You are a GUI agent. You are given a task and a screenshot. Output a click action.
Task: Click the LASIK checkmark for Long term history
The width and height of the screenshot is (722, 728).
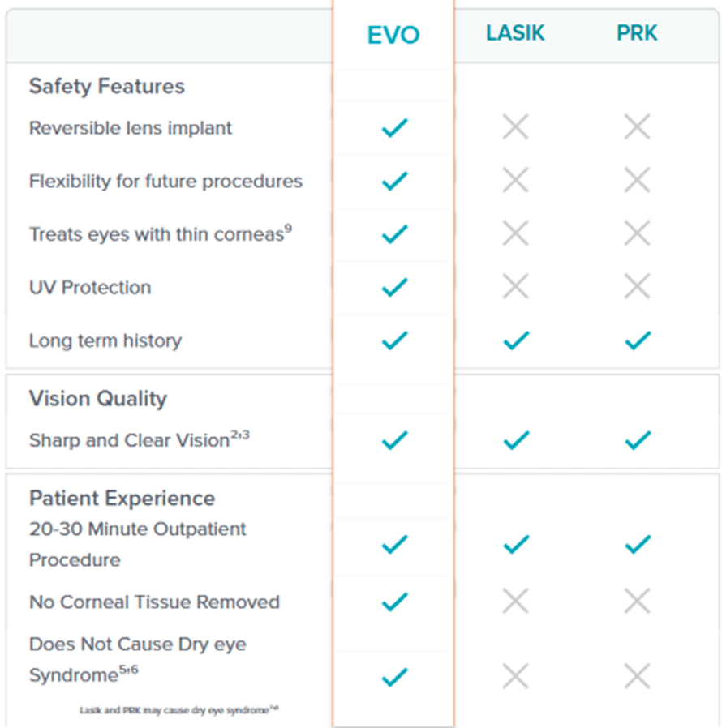pyautogui.click(x=515, y=340)
